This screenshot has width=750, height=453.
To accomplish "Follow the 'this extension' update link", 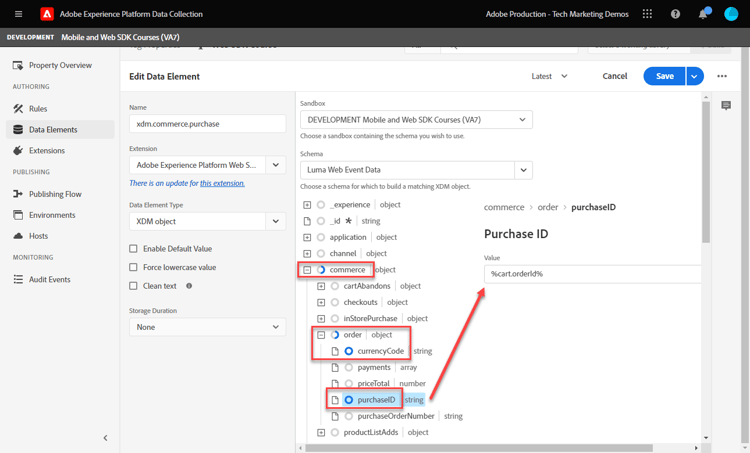I will pos(222,183).
